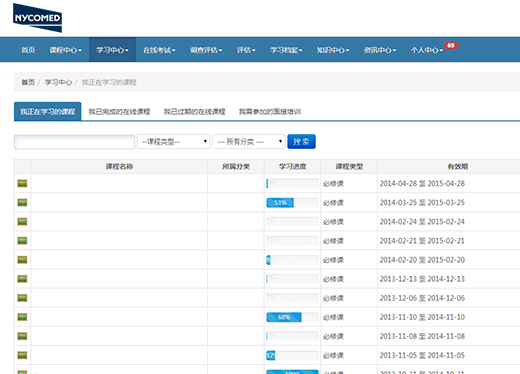
Task: Expand the 调查评估 menu
Action: (x=206, y=50)
